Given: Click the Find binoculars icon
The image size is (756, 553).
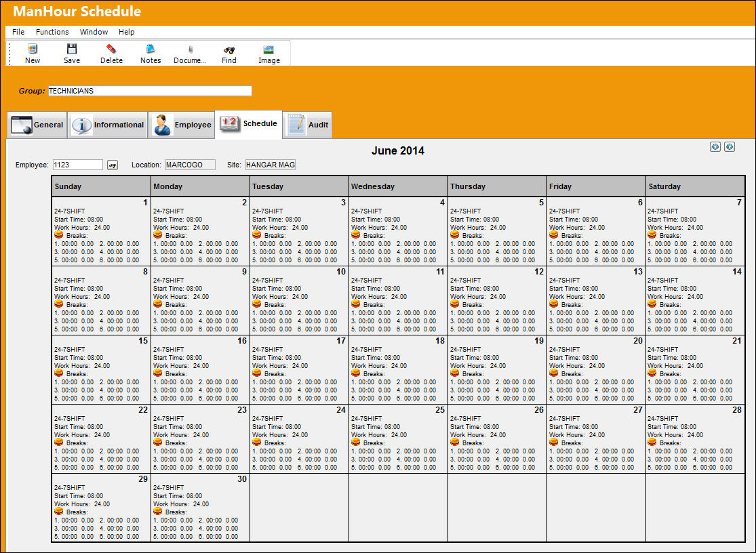Looking at the screenshot, I should [x=229, y=49].
